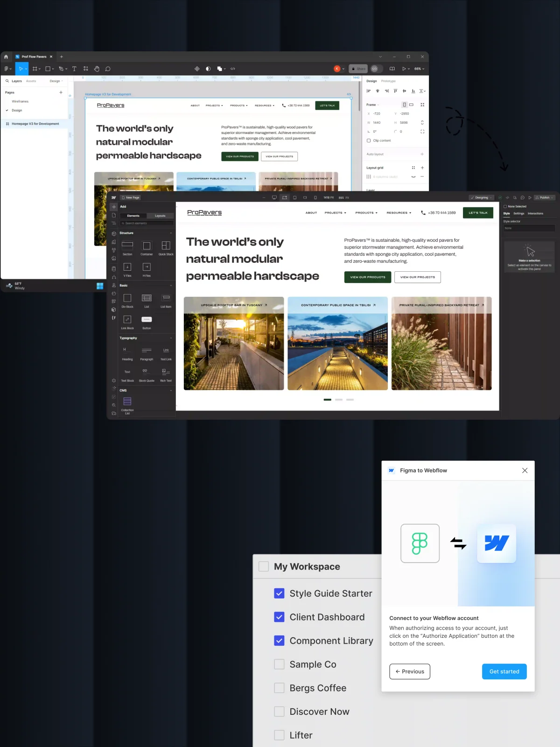
Task: Check the Bergs Coffee checkbox
Action: click(x=279, y=688)
